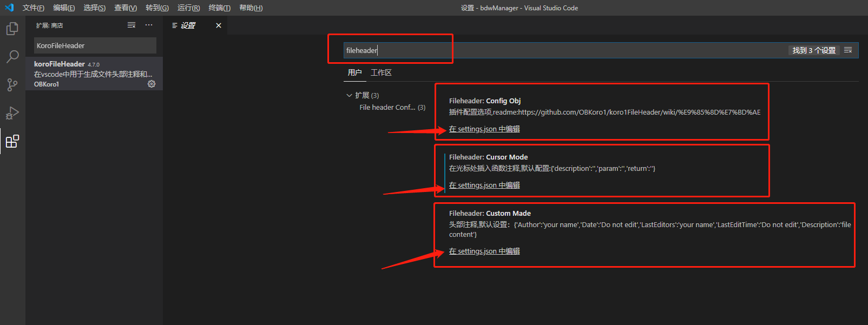
Task: Open the 转到(G) menu
Action: [157, 8]
